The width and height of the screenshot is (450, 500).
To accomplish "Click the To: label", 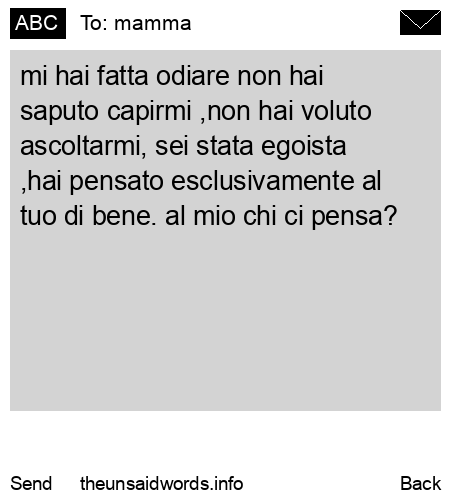I will click(94, 23).
